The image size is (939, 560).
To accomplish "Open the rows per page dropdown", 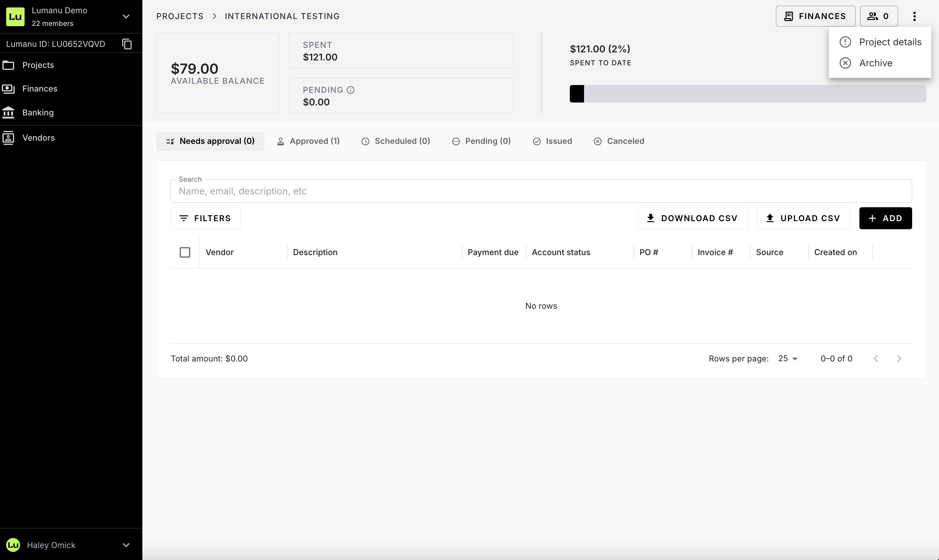I will click(788, 359).
